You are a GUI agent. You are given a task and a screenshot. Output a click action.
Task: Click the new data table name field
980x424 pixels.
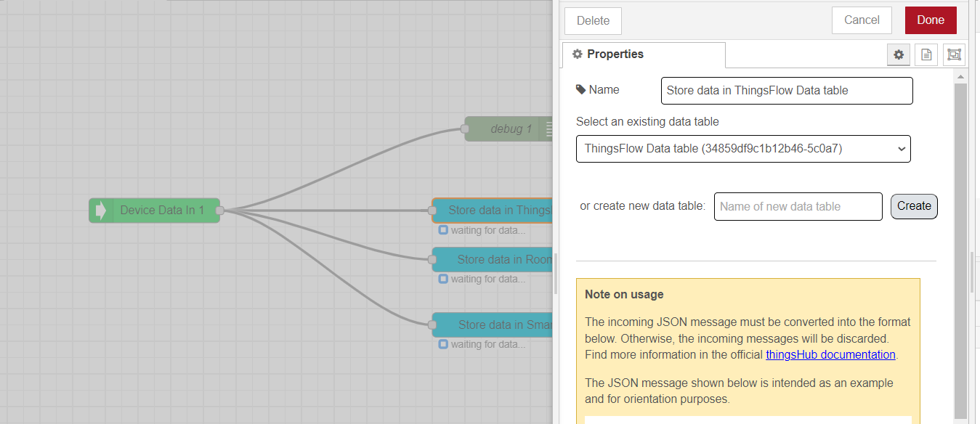pyautogui.click(x=798, y=206)
